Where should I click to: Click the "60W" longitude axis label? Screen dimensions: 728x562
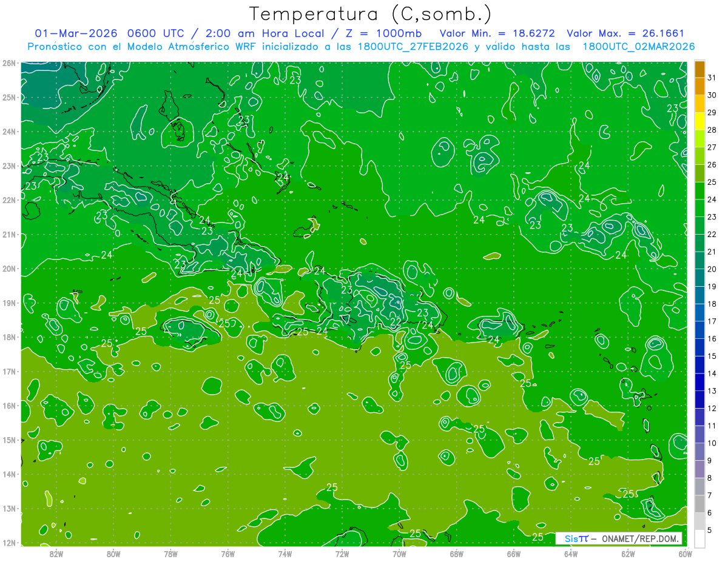(x=685, y=554)
